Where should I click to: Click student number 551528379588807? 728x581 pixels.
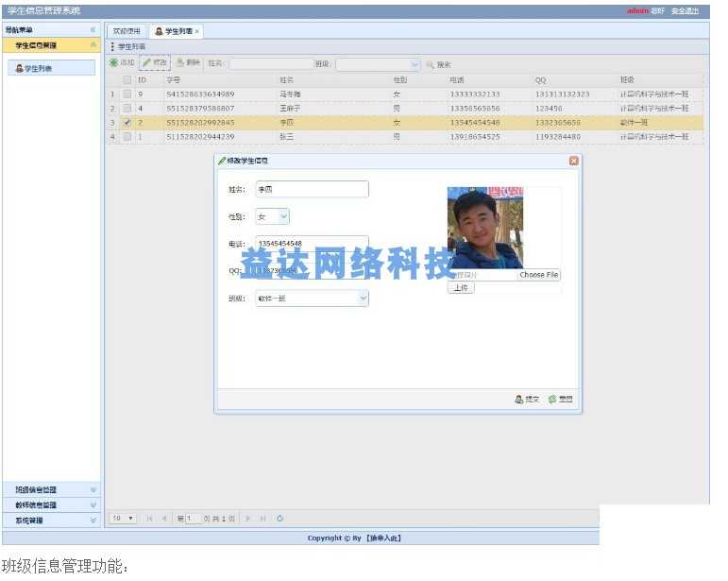coord(200,109)
